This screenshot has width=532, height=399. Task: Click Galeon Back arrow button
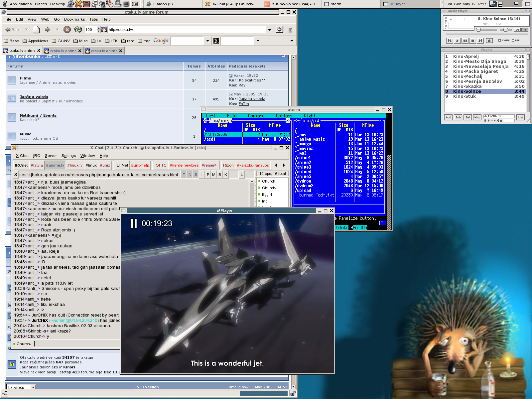click(x=13, y=30)
